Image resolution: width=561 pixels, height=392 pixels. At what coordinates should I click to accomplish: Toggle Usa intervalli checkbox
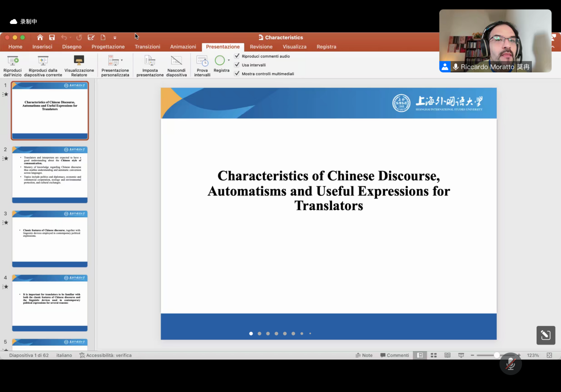(x=237, y=65)
